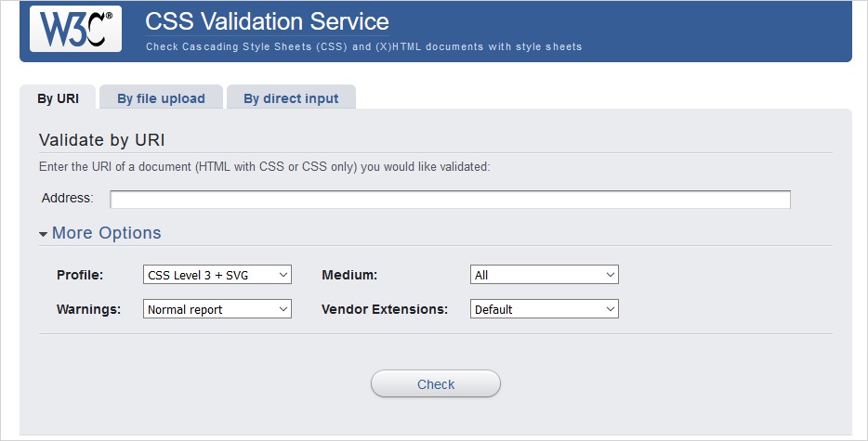Click the Vendor Extensions label
Image resolution: width=868 pixels, height=441 pixels.
[x=385, y=309]
